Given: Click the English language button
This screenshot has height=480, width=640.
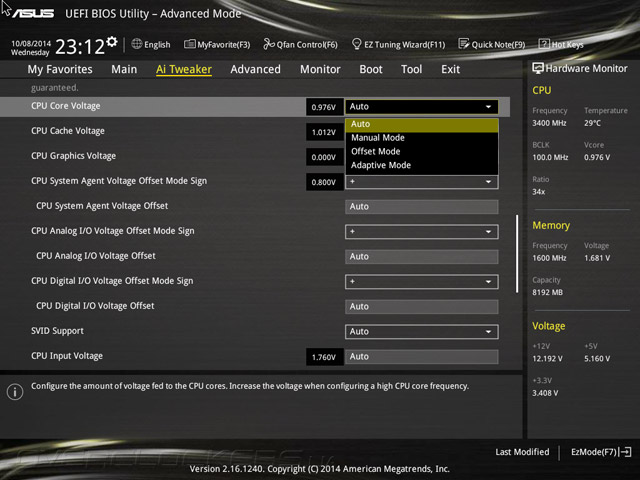Looking at the screenshot, I should click(x=151, y=44).
